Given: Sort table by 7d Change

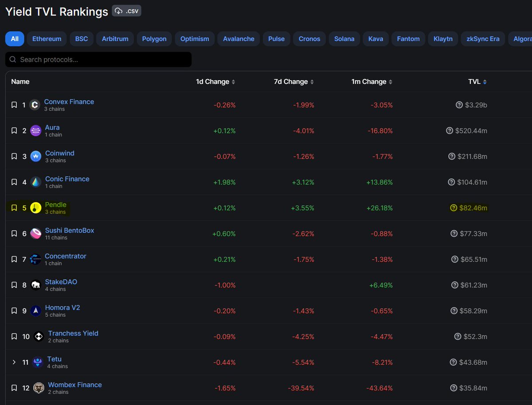Looking at the screenshot, I should pyautogui.click(x=294, y=82).
